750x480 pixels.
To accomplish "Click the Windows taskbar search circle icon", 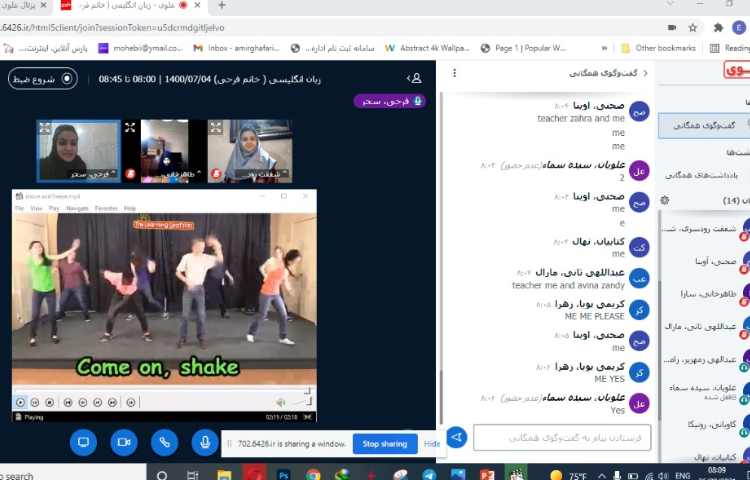I will coord(162,475).
